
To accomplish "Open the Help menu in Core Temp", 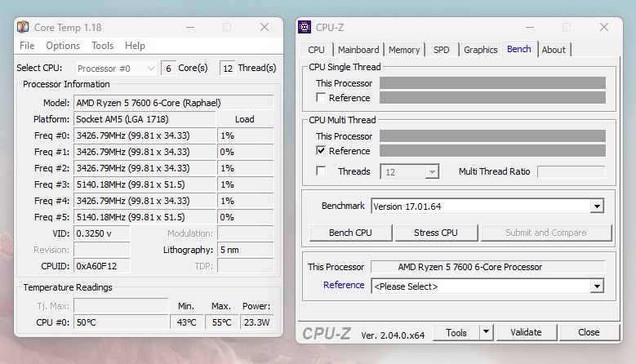I will click(x=135, y=46).
